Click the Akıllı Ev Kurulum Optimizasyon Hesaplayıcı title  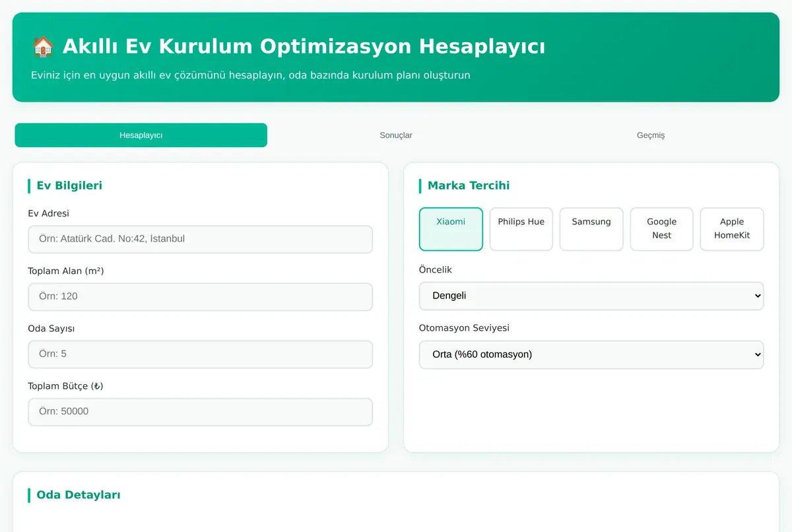pos(304,47)
